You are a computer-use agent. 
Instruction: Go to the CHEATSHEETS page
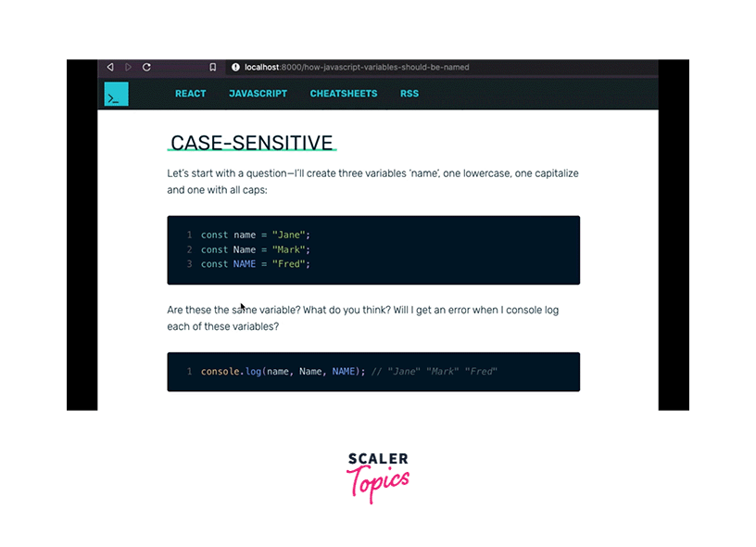343,94
